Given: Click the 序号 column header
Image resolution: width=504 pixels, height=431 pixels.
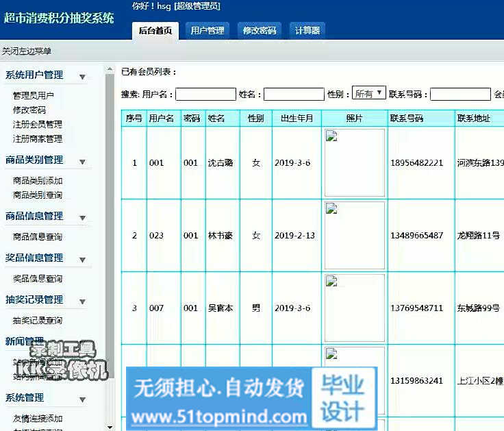Looking at the screenshot, I should tap(134, 119).
